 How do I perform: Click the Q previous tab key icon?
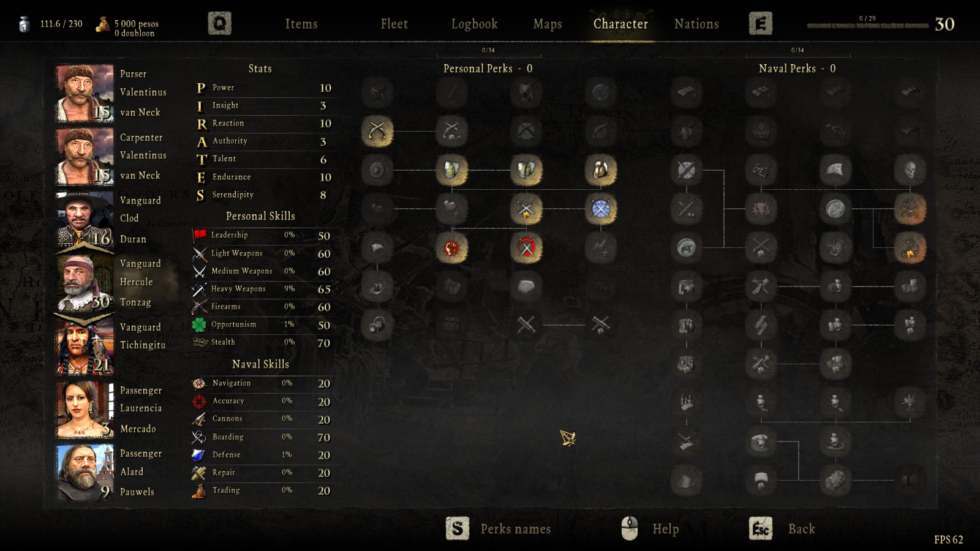coord(219,24)
